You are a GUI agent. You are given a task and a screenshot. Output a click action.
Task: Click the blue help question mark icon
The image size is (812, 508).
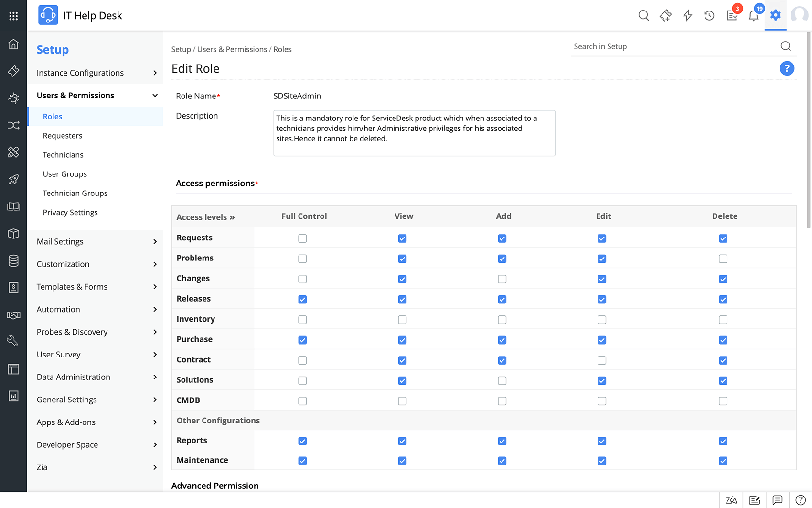point(787,68)
